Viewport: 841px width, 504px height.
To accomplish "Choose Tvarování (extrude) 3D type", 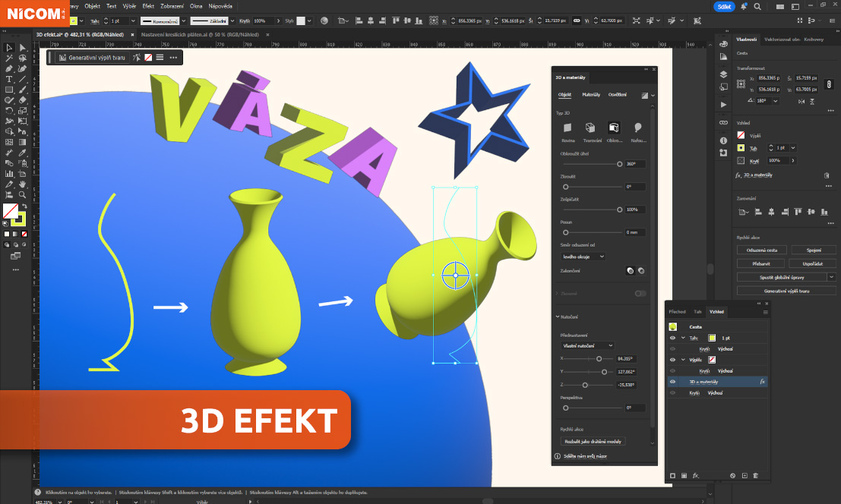I will click(590, 128).
